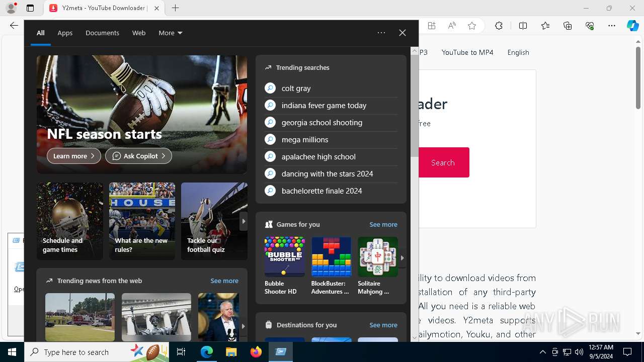Open first trending news thumbnail
This screenshot has width=644, height=362.
pyautogui.click(x=80, y=317)
